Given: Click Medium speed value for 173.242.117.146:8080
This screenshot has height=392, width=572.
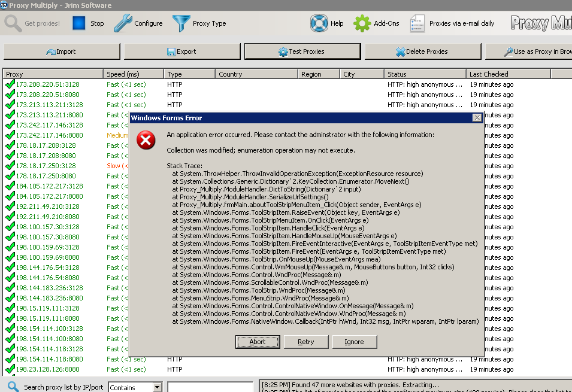Looking at the screenshot, I should [x=117, y=135].
